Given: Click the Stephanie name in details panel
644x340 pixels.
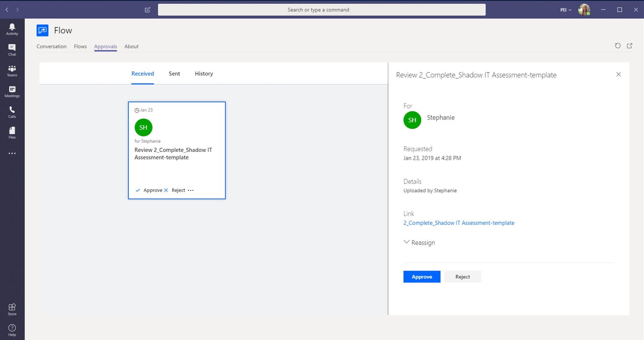Looking at the screenshot, I should [x=441, y=117].
